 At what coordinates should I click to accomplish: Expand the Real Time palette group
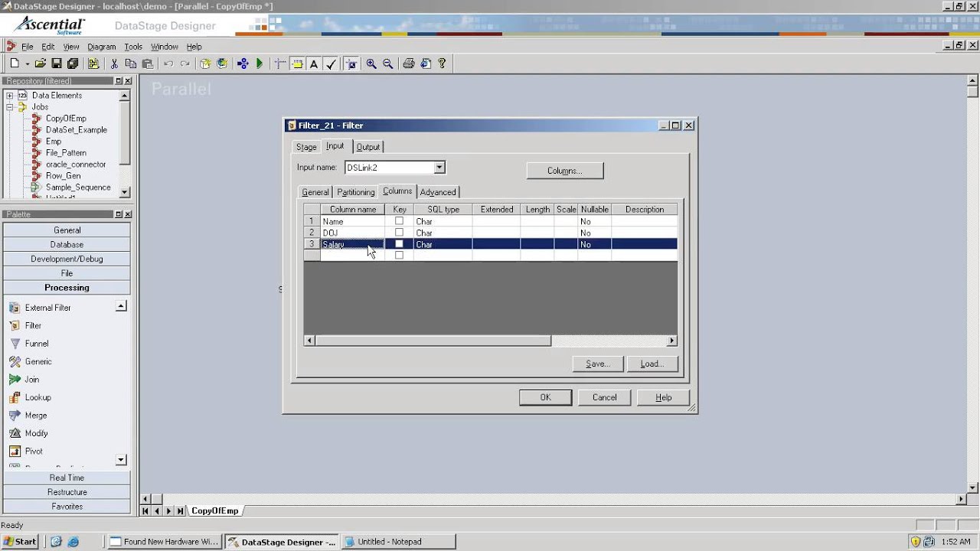pos(67,478)
